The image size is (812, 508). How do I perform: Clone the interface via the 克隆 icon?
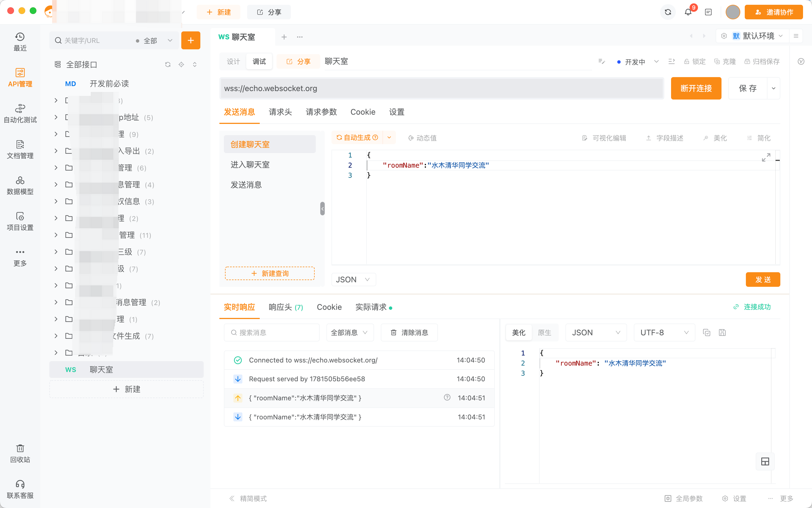725,61
